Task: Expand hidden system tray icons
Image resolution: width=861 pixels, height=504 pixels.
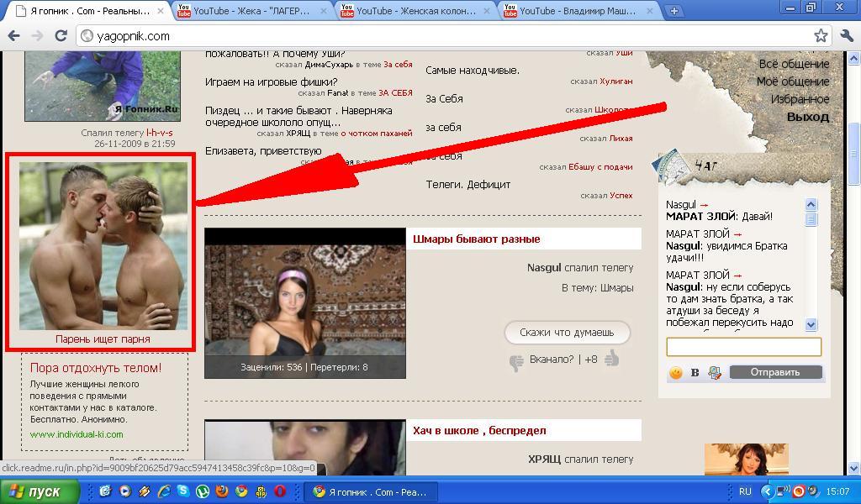Action: click(767, 491)
